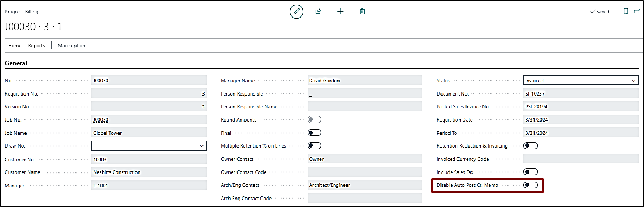Open page in new window icon

pyautogui.click(x=637, y=11)
